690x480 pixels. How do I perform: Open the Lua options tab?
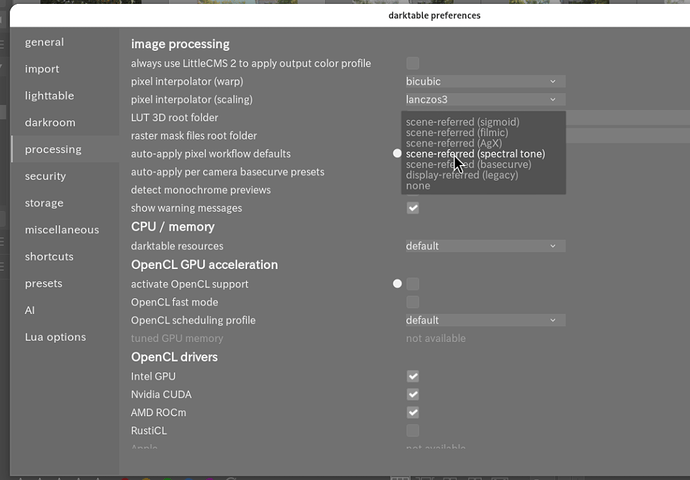[x=65, y=337]
